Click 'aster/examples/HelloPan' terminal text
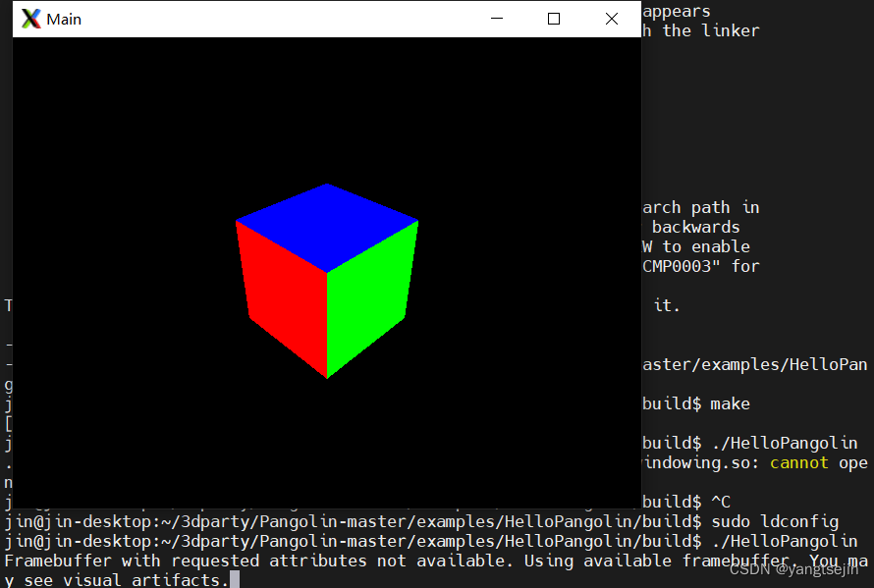Image resolution: width=874 pixels, height=588 pixels. pyautogui.click(x=755, y=364)
